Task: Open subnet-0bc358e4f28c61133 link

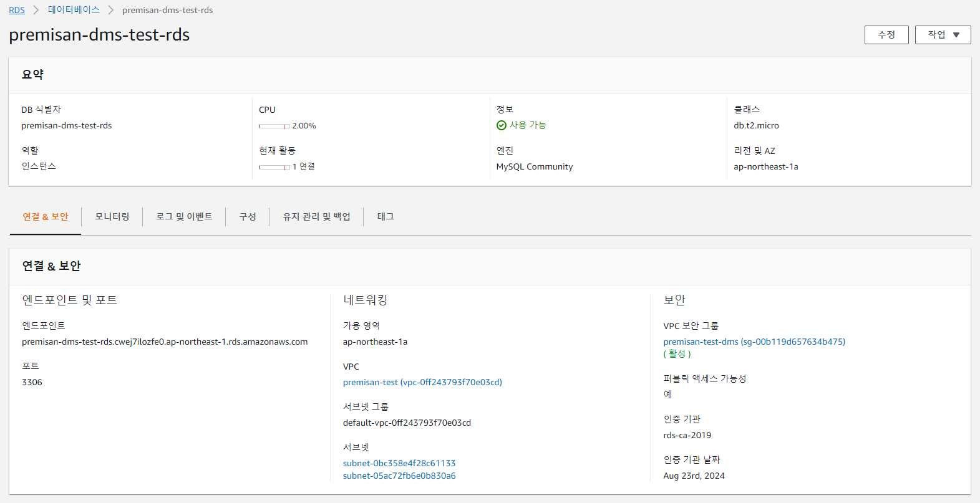Action: tap(399, 463)
